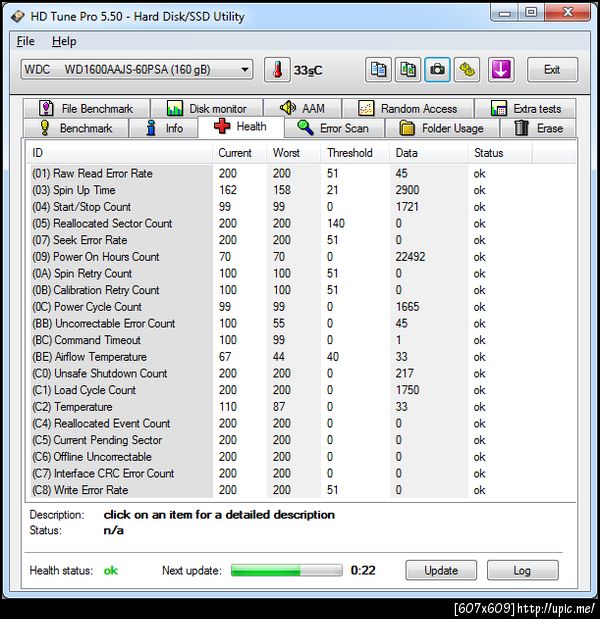
Task: Click the 2900 spin up time data value
Action: [x=407, y=190]
